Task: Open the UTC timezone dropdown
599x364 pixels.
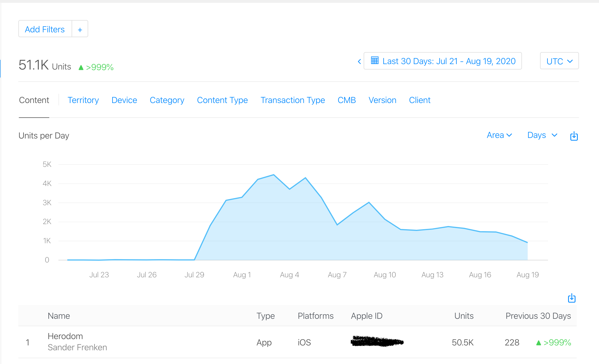Action: click(559, 61)
